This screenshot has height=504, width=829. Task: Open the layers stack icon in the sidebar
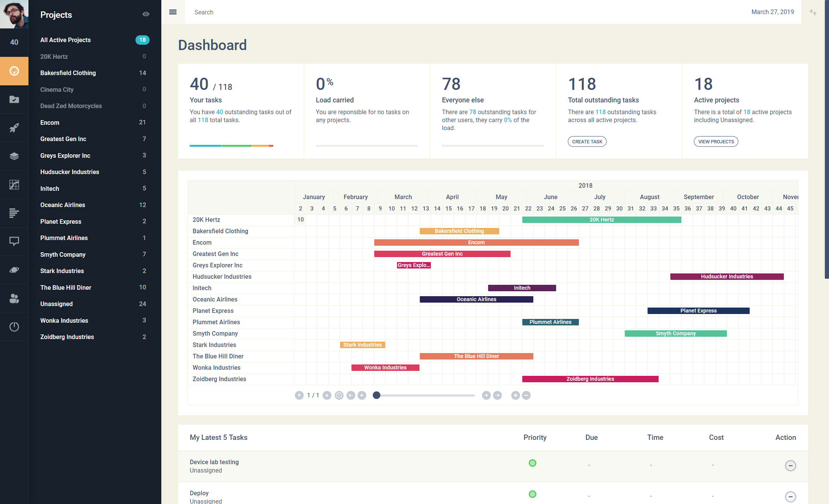(14, 156)
